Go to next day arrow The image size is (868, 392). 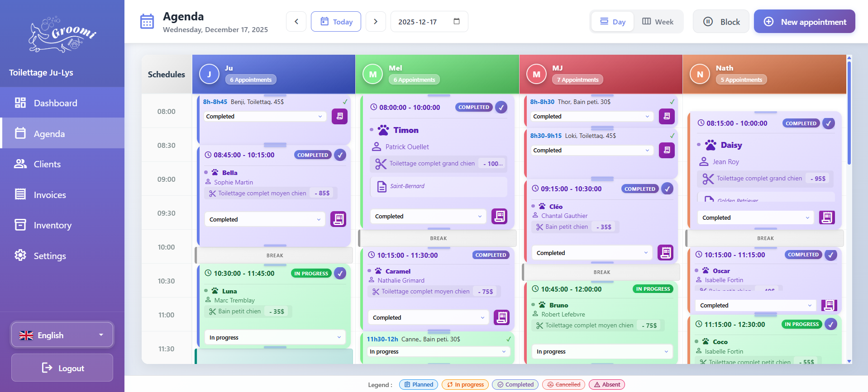[376, 21]
